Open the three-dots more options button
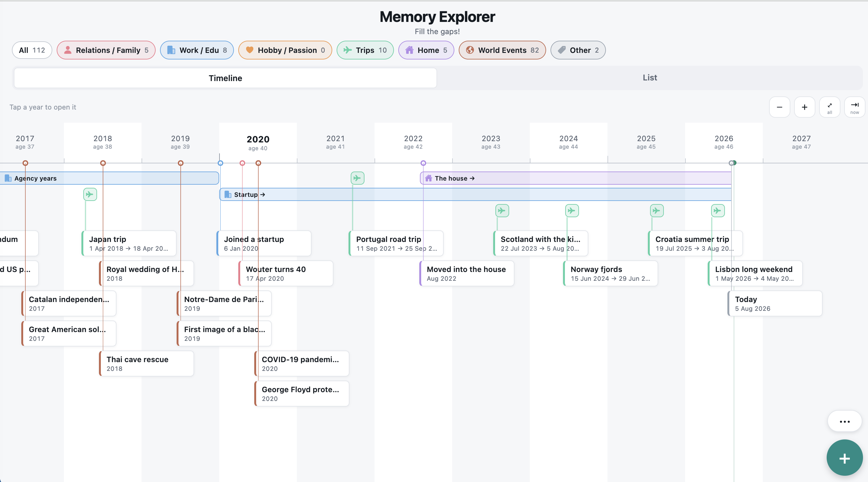The width and height of the screenshot is (868, 482). click(x=845, y=421)
